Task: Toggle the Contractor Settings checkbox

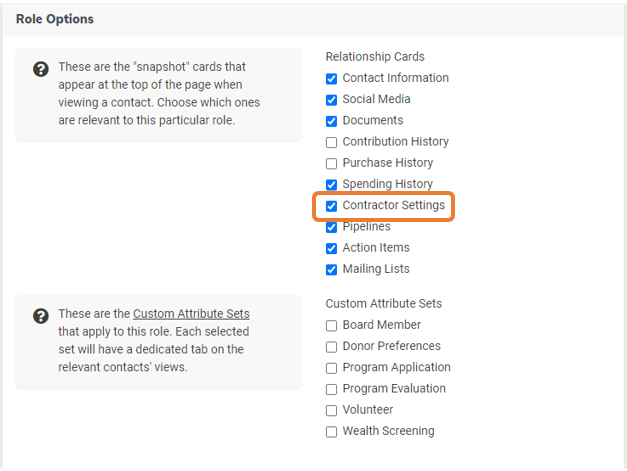Action: tap(332, 206)
